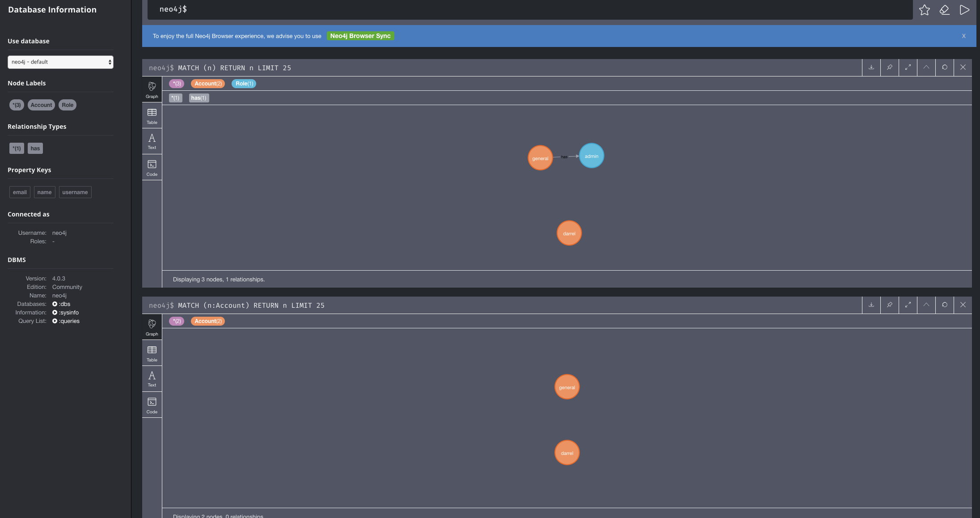Run query with the play icon
Image resolution: width=980 pixels, height=518 pixels.
964,10
